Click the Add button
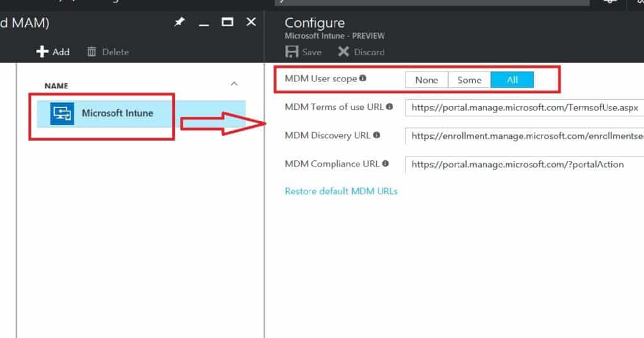Screen dimensions: 644x338 (53, 52)
